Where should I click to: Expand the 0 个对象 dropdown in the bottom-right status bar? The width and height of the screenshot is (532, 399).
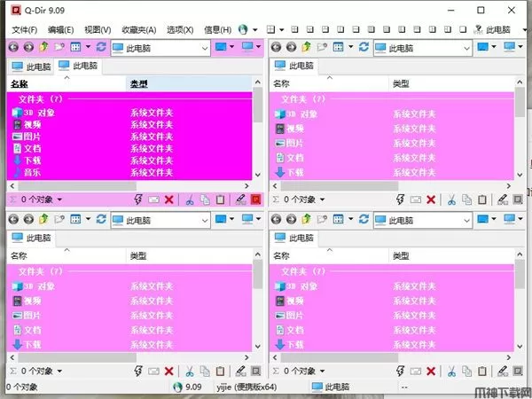(x=322, y=372)
